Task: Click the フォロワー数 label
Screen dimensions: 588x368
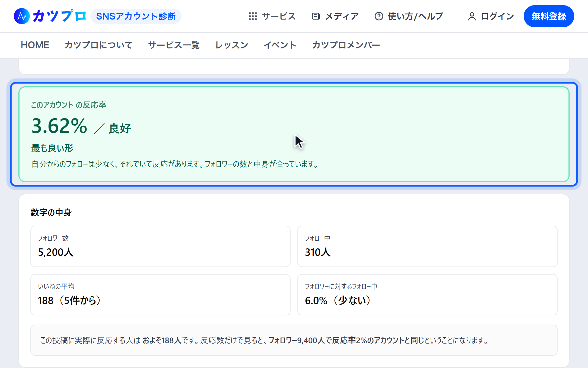Action: 53,238
